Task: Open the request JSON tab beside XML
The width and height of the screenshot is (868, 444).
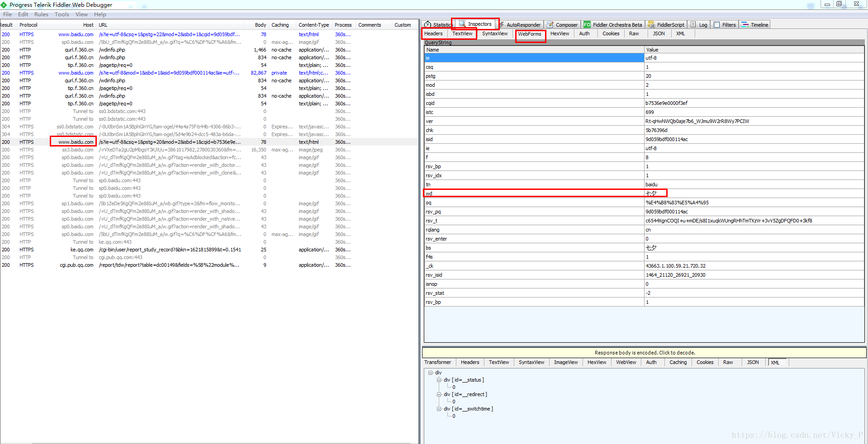Action: pyautogui.click(x=659, y=33)
